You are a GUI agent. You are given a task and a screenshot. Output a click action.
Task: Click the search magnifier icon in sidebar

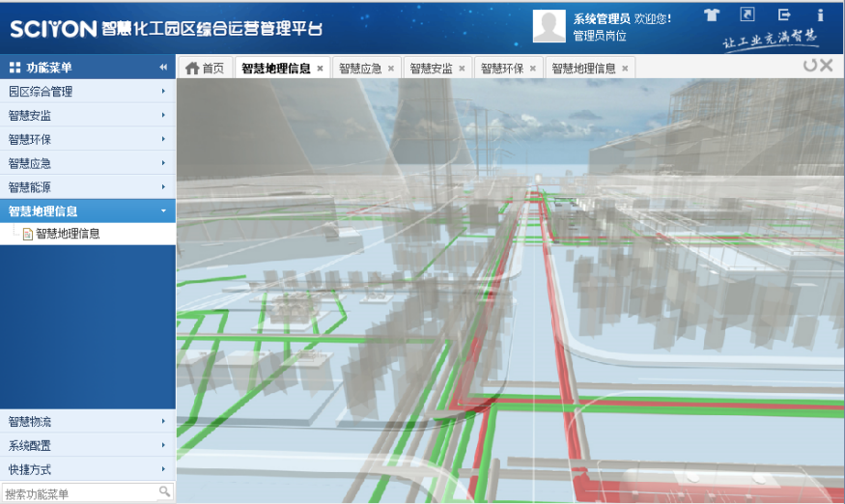coord(164,492)
